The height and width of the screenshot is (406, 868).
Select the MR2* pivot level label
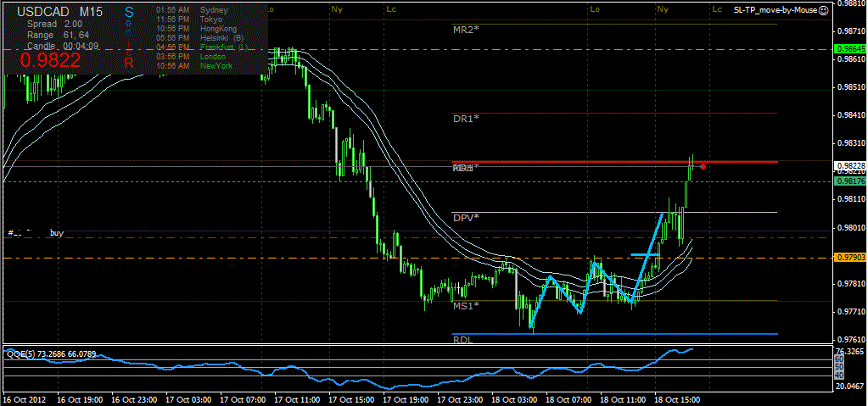(x=466, y=30)
